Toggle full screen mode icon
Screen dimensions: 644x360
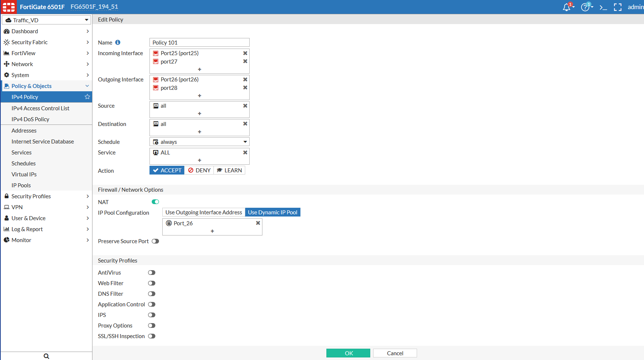(618, 7)
